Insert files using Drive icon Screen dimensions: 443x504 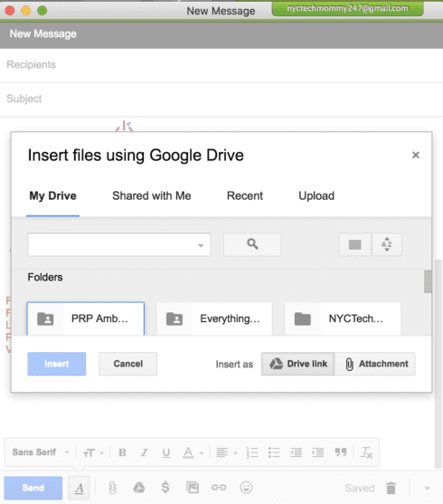coord(139,488)
